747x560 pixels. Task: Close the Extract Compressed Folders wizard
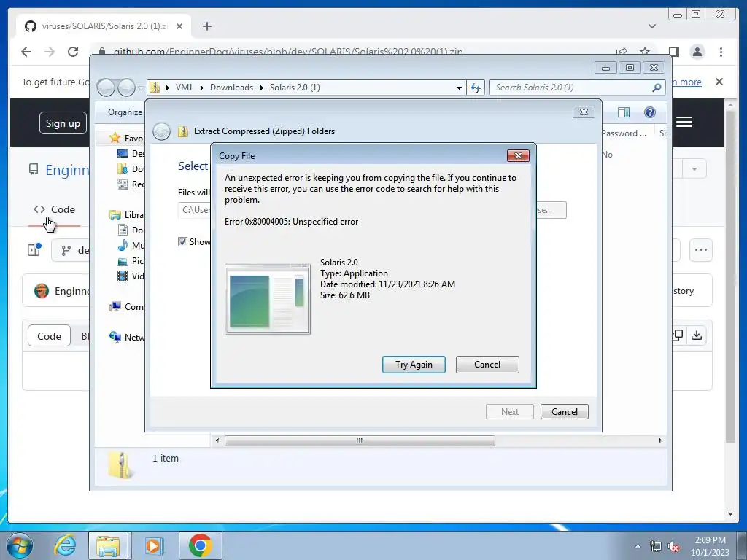[584, 112]
